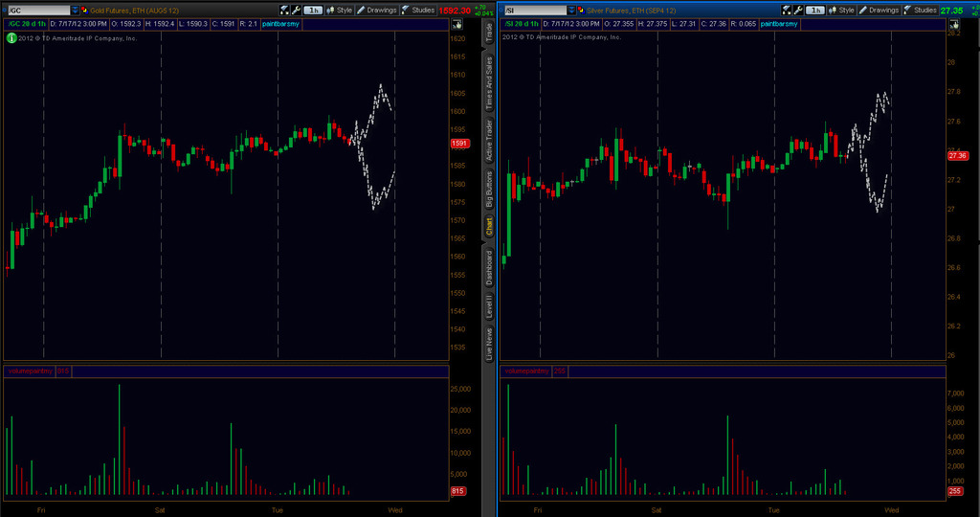Change the 1h timeframe on the Silver chart
Viewport: 980px width, 517px height.
click(x=815, y=10)
